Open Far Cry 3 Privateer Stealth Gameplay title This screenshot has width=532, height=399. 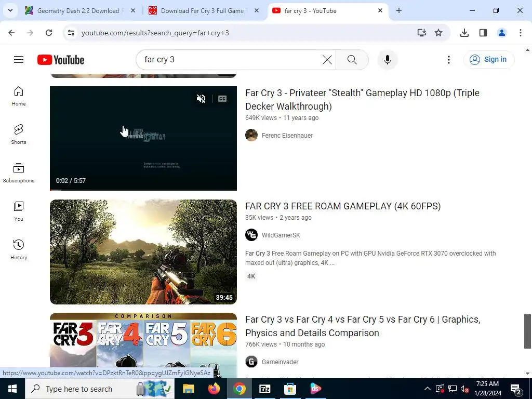pyautogui.click(x=362, y=99)
